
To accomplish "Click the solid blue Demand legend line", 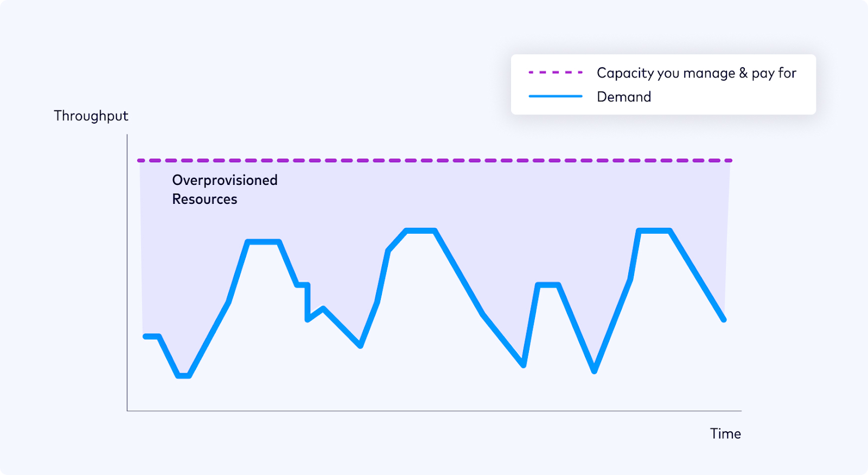I will [556, 97].
